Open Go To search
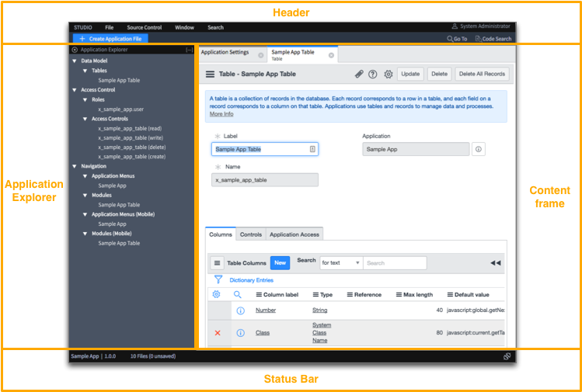Image resolution: width=582 pixels, height=392 pixels. pyautogui.click(x=457, y=39)
